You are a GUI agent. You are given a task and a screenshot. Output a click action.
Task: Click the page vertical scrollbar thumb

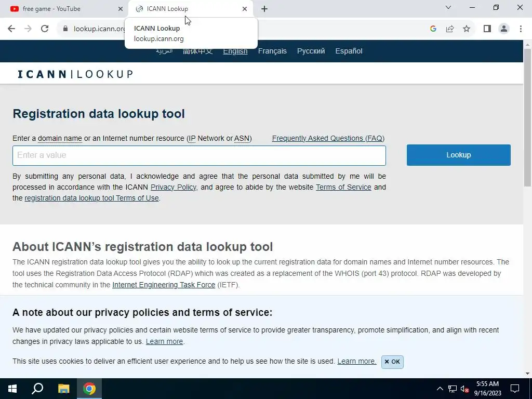click(x=527, y=117)
